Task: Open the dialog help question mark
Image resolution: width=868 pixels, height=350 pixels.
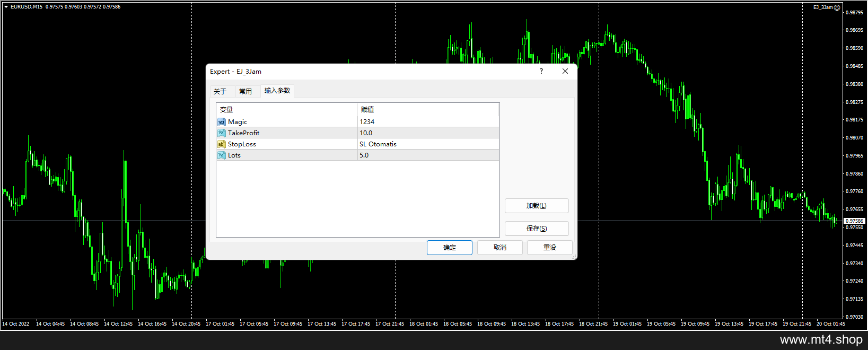Action: [x=541, y=71]
